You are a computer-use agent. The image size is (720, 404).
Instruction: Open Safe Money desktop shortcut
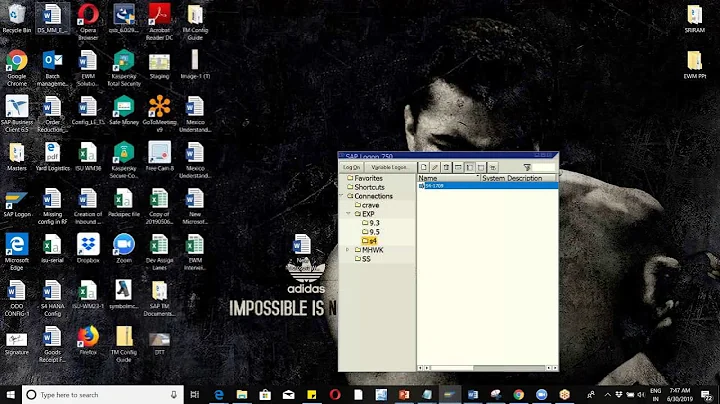point(124,111)
